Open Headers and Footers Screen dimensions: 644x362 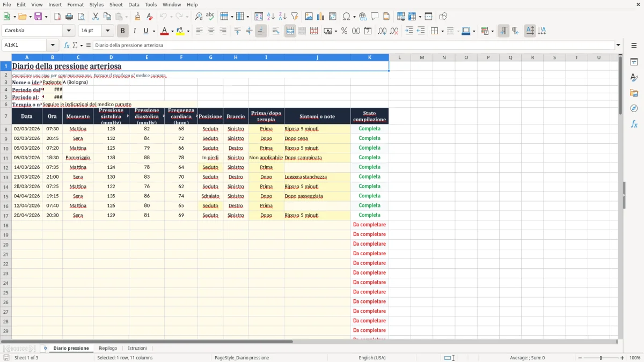click(386, 17)
